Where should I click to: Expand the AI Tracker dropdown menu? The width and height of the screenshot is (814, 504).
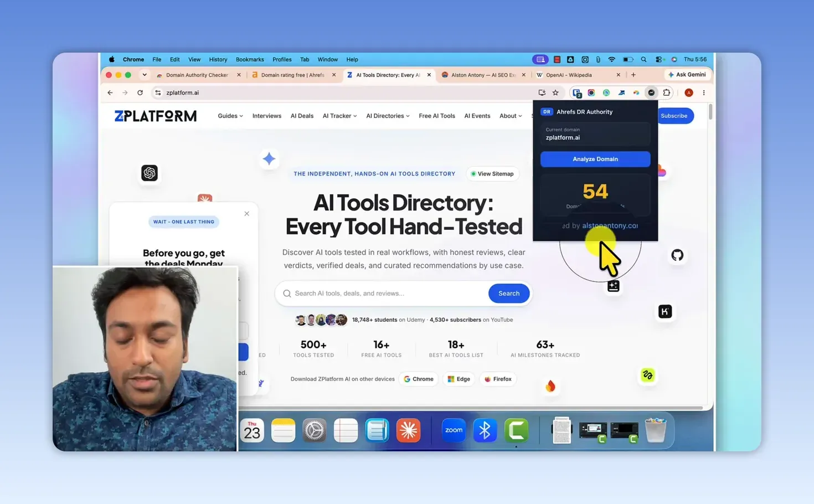339,116
